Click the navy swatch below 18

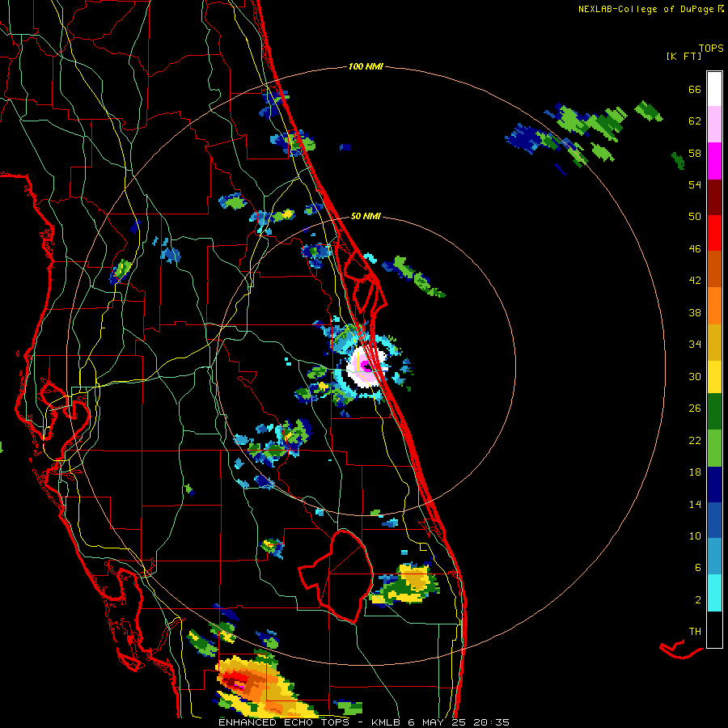click(714, 485)
